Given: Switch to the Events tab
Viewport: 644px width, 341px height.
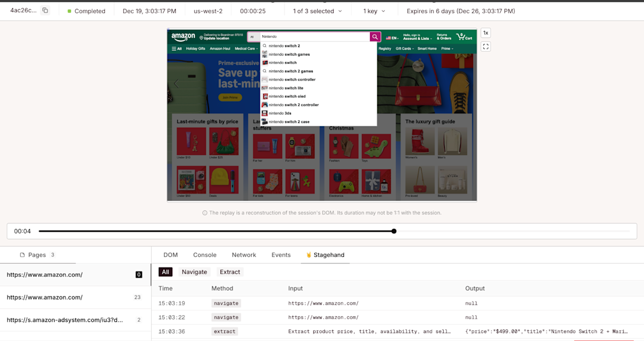Looking at the screenshot, I should [281, 255].
